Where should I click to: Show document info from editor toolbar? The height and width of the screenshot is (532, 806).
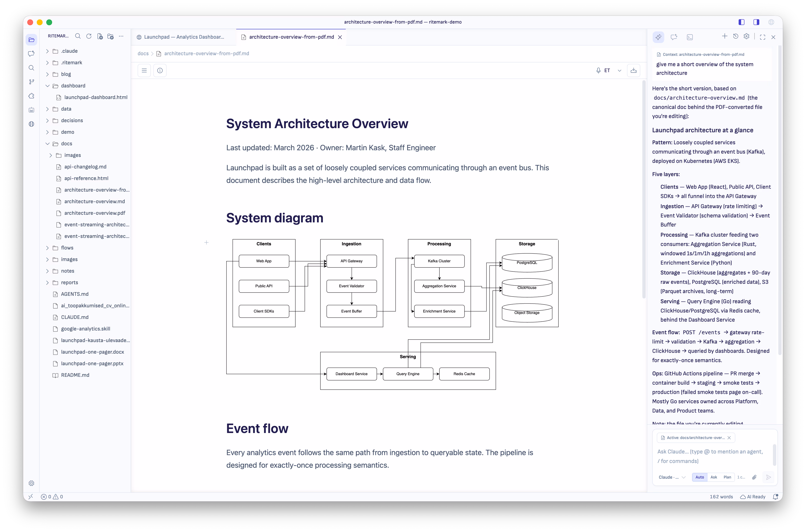pos(160,70)
